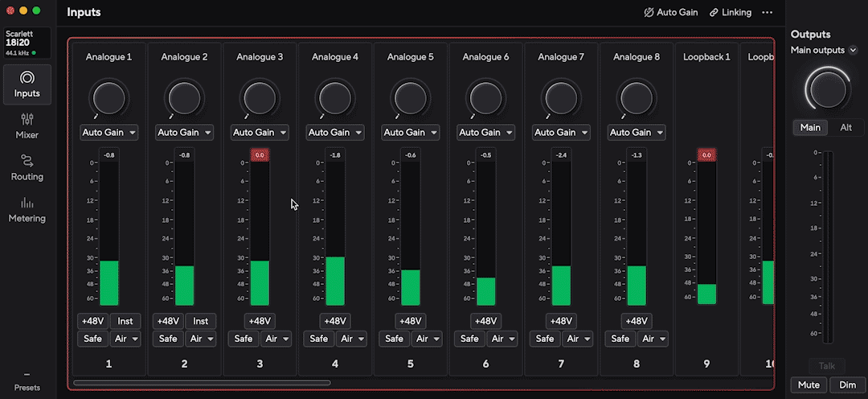This screenshot has width=868, height=399.
Task: Click the Linking chain icon
Action: coord(714,12)
